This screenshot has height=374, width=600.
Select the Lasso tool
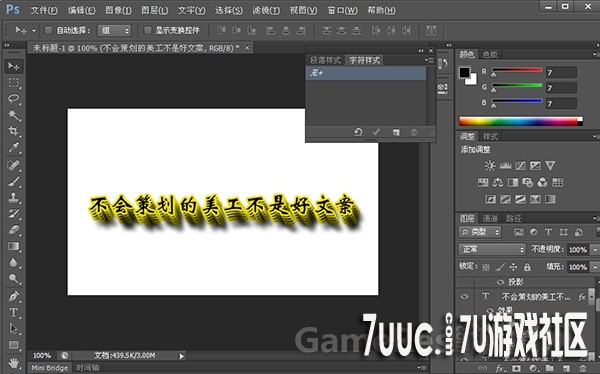pyautogui.click(x=14, y=99)
